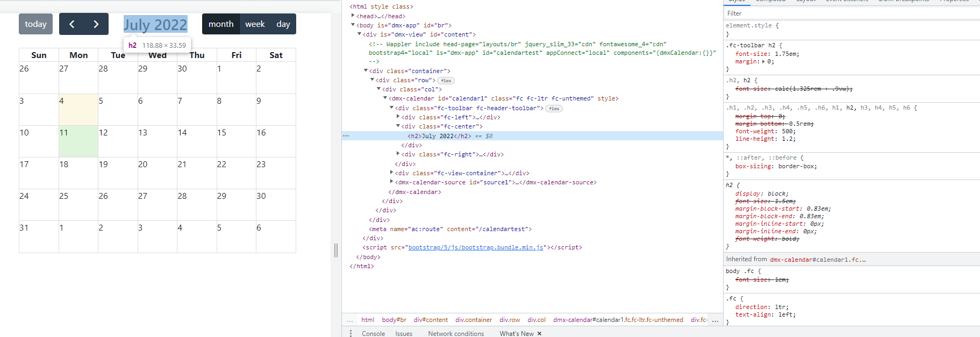This screenshot has height=337, width=980.
Task: Expand the head element node
Action: tap(353, 16)
